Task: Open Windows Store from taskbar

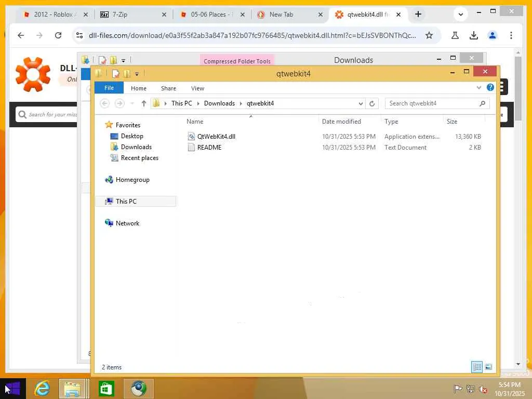Action: [106, 388]
